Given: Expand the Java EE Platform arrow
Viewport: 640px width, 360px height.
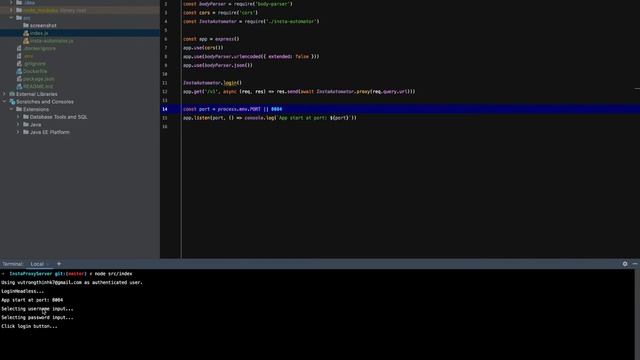Looking at the screenshot, I should click(x=18, y=132).
